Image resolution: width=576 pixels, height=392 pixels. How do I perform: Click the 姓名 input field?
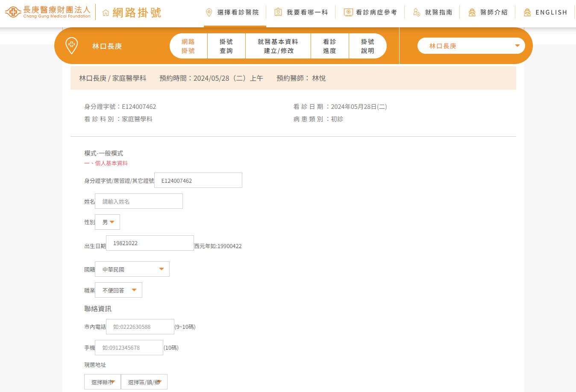coord(139,201)
